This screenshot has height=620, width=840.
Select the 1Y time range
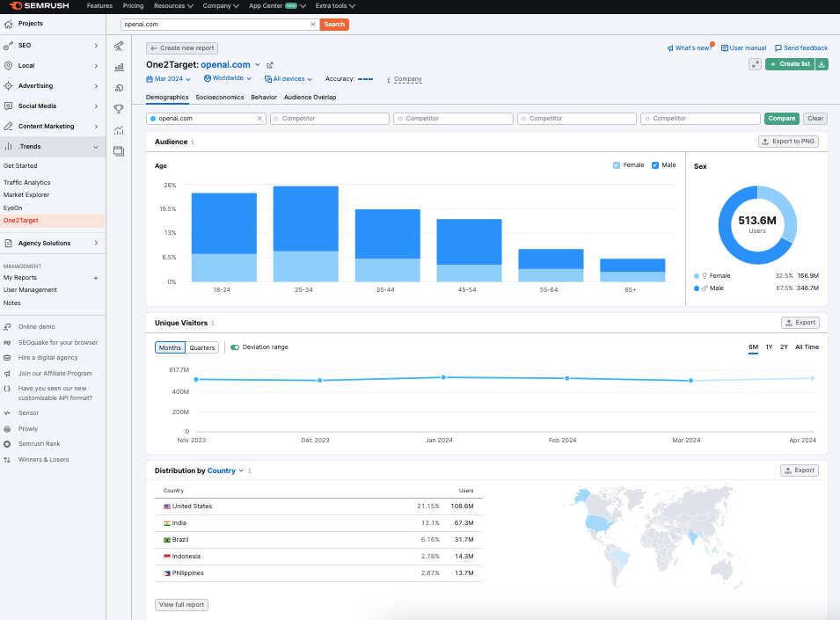(x=769, y=347)
